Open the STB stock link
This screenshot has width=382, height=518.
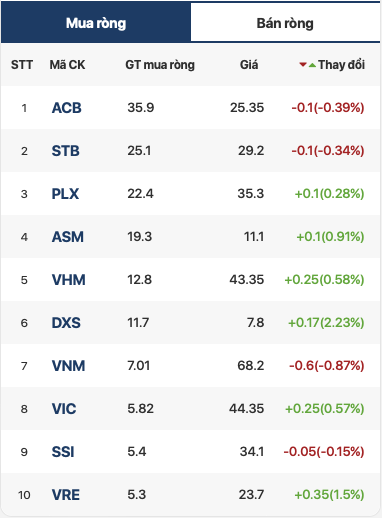(66, 151)
